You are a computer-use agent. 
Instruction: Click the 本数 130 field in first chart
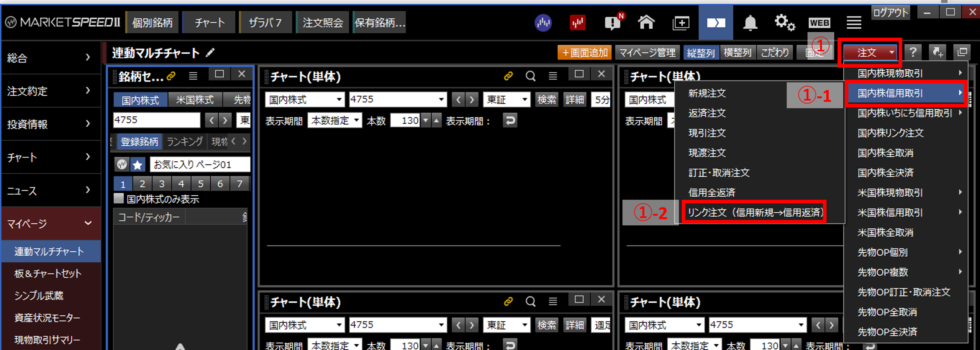coord(406,121)
